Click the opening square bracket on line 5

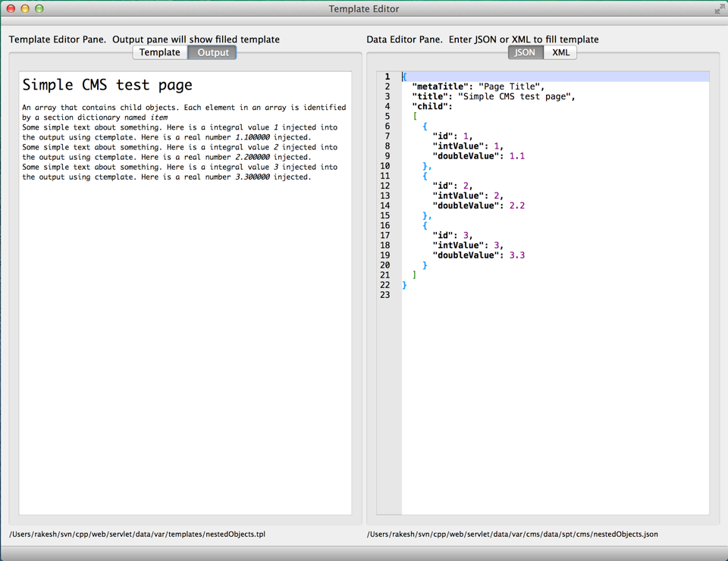[415, 117]
